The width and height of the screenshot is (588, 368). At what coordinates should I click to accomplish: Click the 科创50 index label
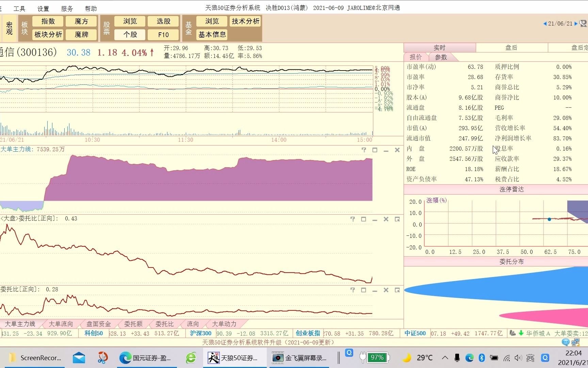pyautogui.click(x=94, y=333)
